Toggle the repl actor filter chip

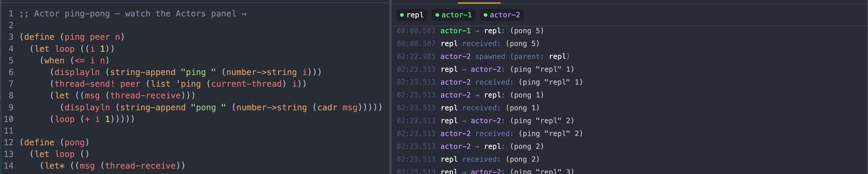coord(411,15)
